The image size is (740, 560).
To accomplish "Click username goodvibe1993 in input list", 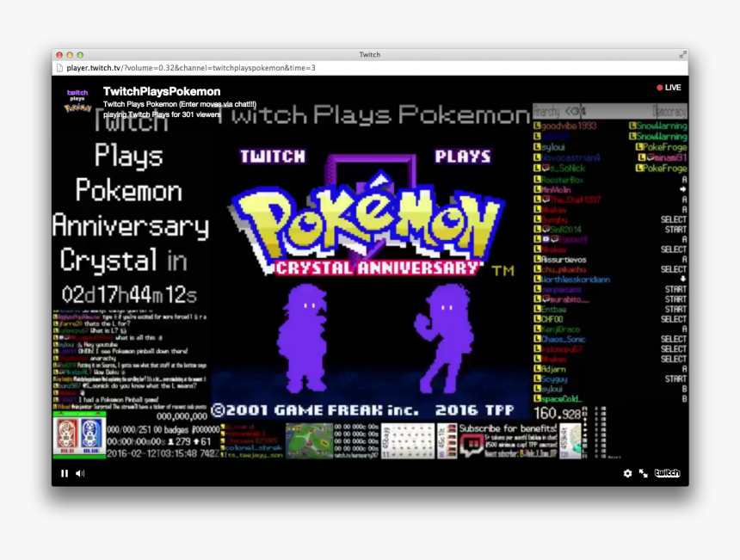I will pyautogui.click(x=569, y=126).
